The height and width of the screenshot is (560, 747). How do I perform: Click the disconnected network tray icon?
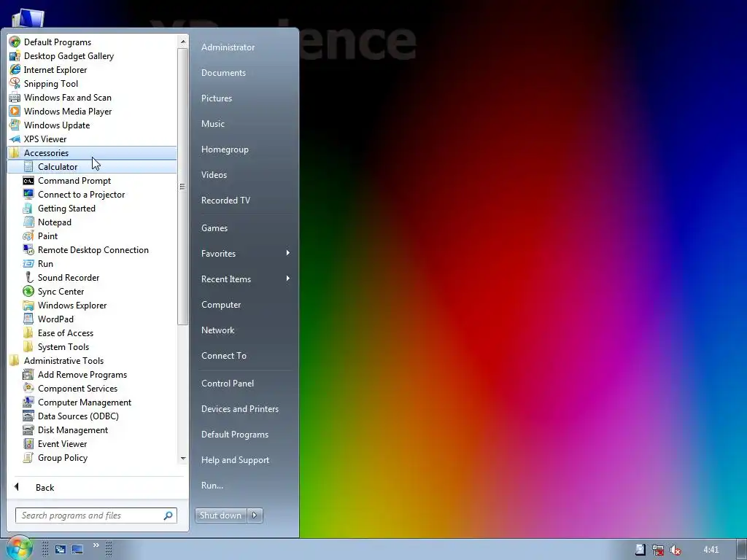[x=658, y=550]
